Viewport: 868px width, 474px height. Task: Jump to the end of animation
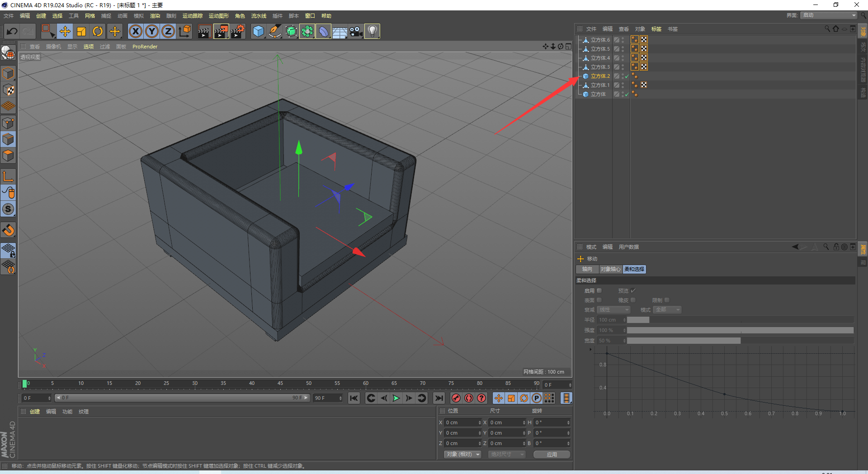[x=439, y=398]
